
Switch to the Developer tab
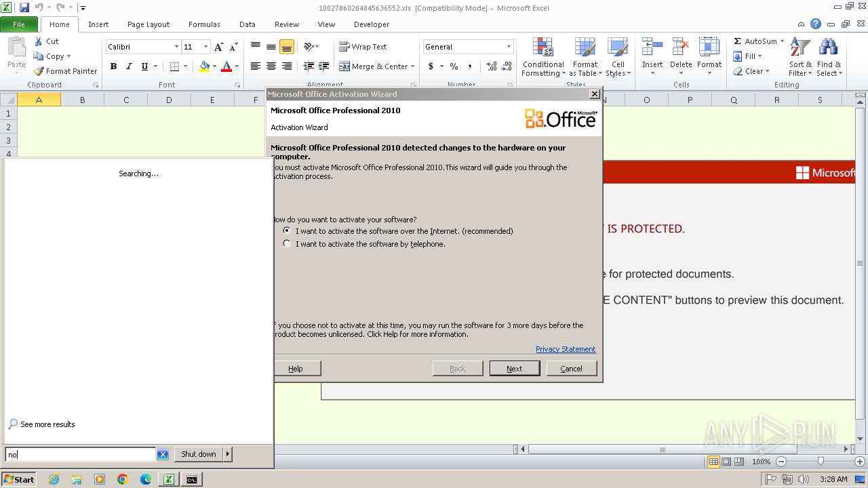tap(372, 24)
